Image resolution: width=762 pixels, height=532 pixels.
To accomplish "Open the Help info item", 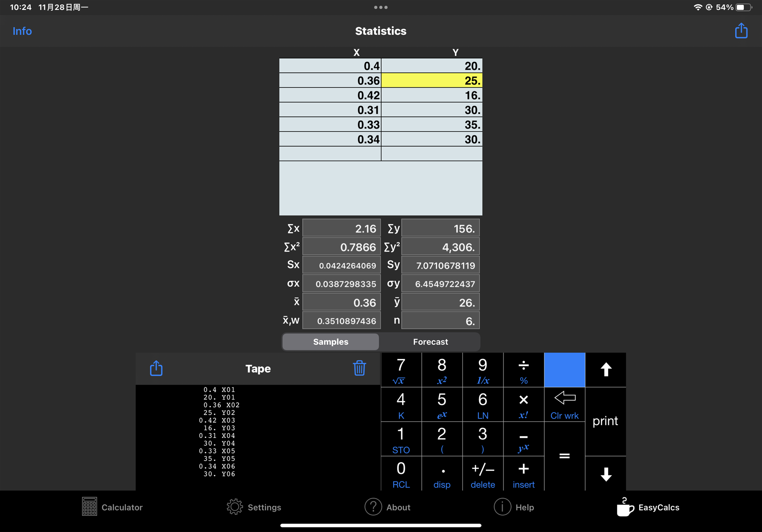I will click(x=514, y=507).
